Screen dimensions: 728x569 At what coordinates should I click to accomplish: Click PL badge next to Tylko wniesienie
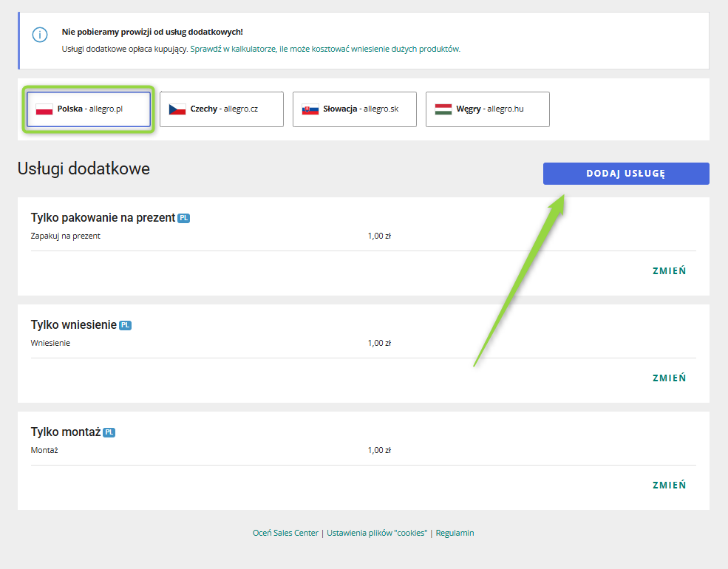click(126, 325)
